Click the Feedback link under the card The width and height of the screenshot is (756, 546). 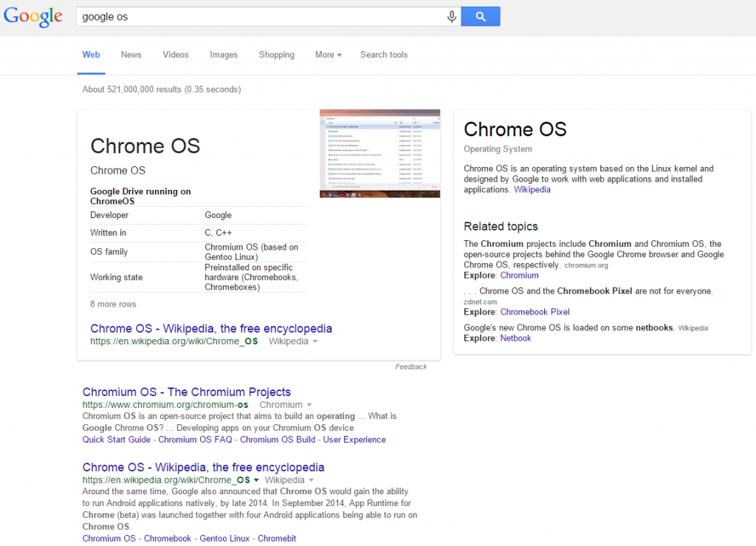[x=410, y=366]
